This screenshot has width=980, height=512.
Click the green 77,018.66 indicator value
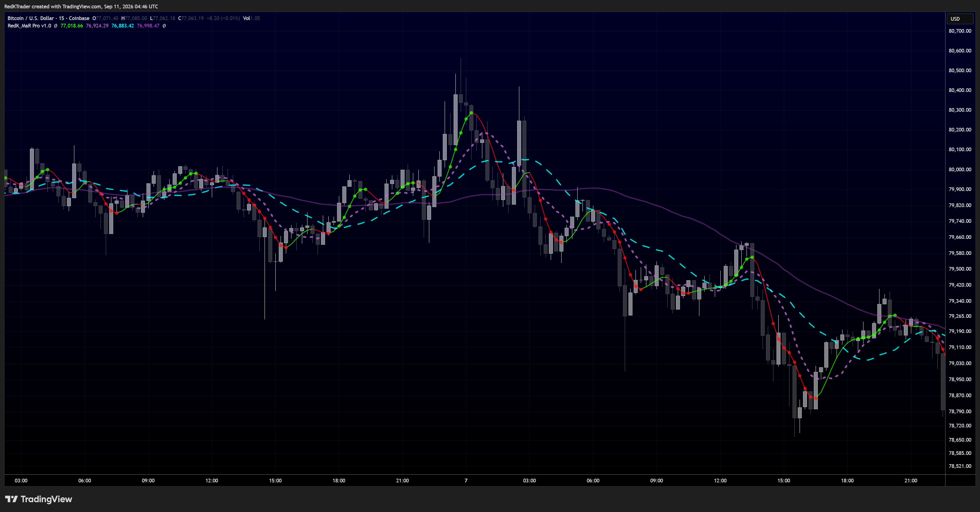pos(72,26)
